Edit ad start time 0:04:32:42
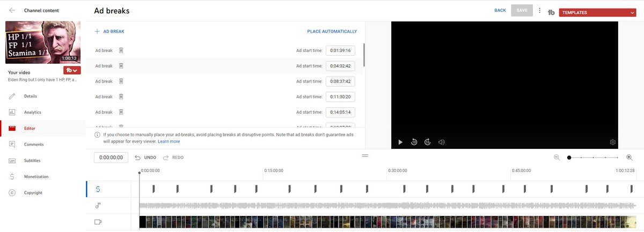 pos(340,66)
